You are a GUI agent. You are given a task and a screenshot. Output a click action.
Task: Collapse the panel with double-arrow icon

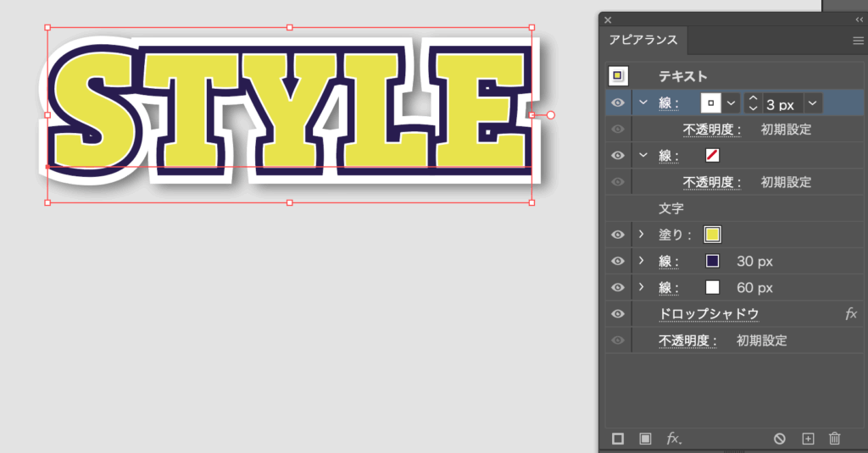pos(859,19)
